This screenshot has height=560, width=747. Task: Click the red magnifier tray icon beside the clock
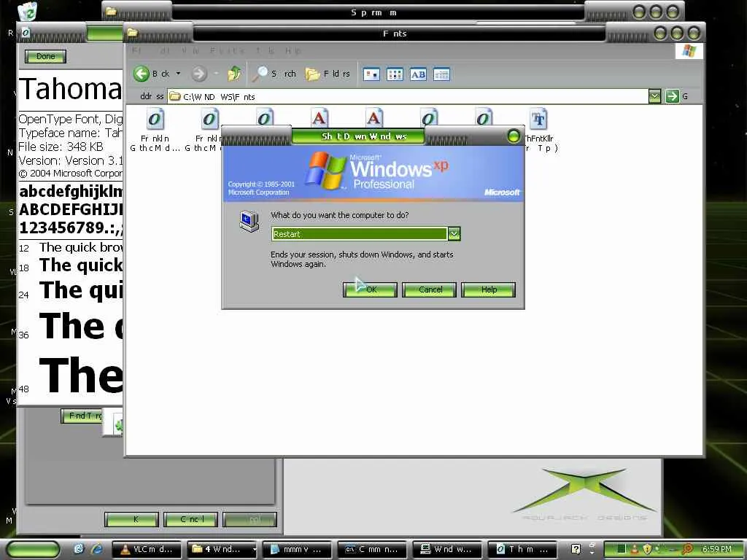(x=687, y=549)
